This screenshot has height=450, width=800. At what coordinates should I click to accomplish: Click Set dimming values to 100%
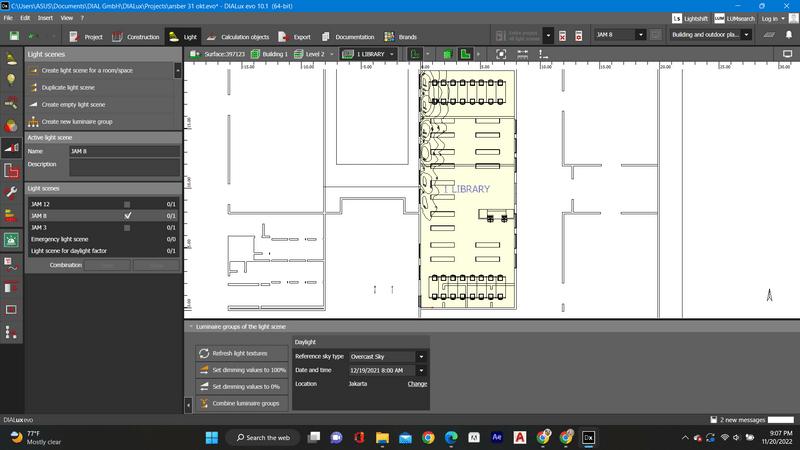pyautogui.click(x=242, y=370)
